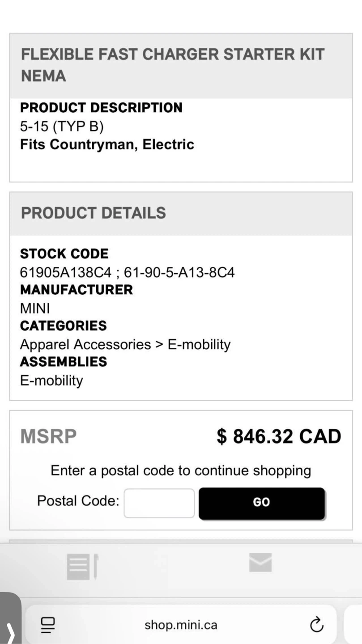Image resolution: width=362 pixels, height=644 pixels.
Task: Tap the Fits Countryman, Electric text
Action: (x=107, y=145)
